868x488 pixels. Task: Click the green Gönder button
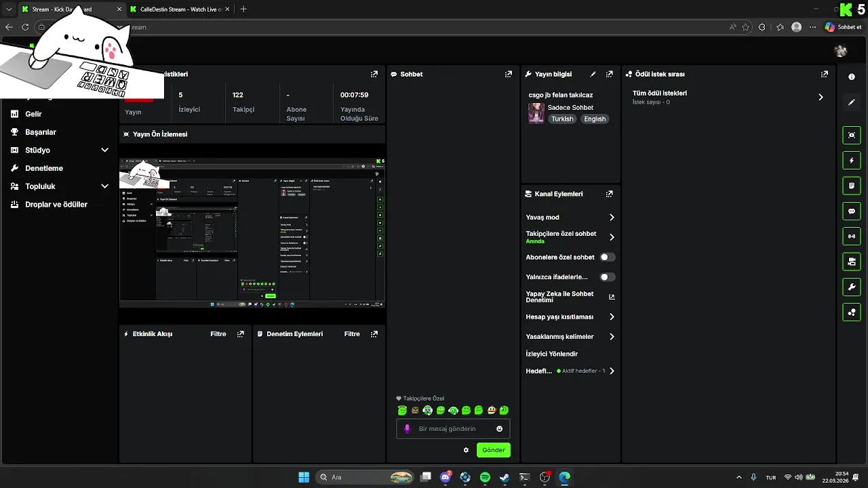click(x=494, y=450)
